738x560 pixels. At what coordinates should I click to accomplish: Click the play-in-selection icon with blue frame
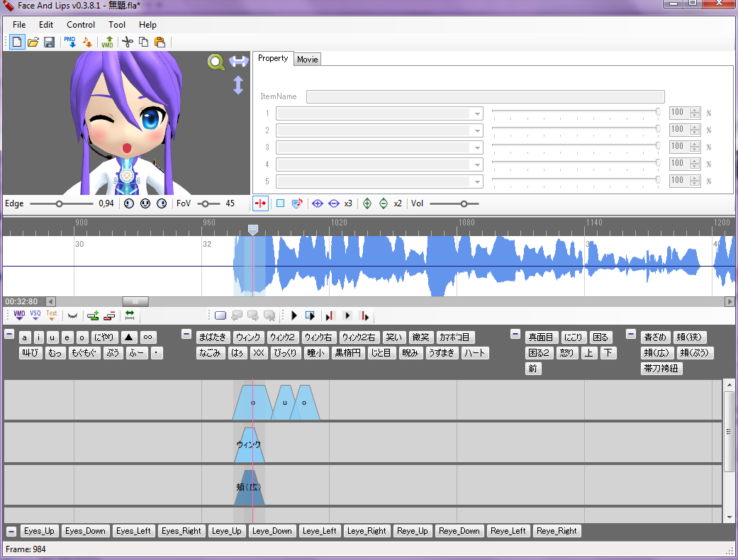(x=311, y=315)
